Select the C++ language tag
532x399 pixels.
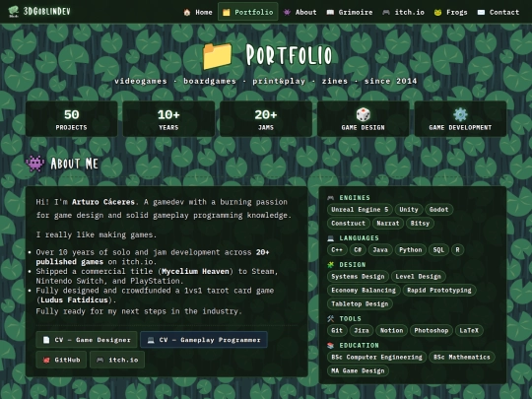[x=337, y=249]
